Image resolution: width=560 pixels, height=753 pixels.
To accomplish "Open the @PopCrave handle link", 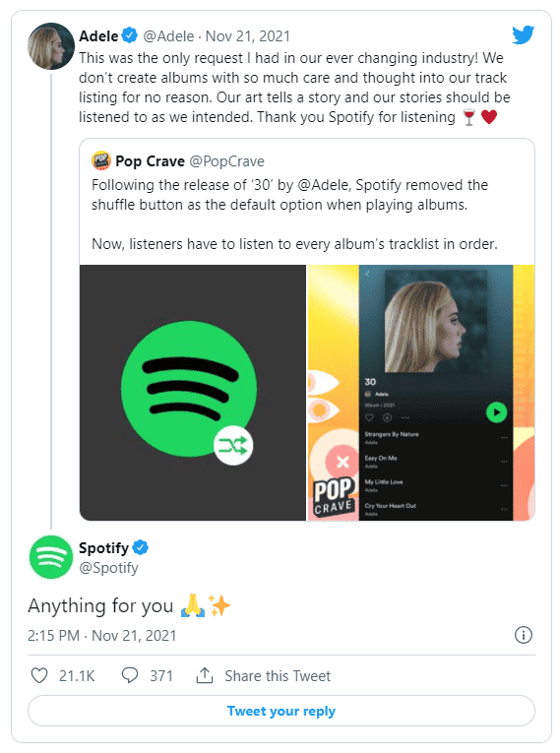I will pos(226,161).
